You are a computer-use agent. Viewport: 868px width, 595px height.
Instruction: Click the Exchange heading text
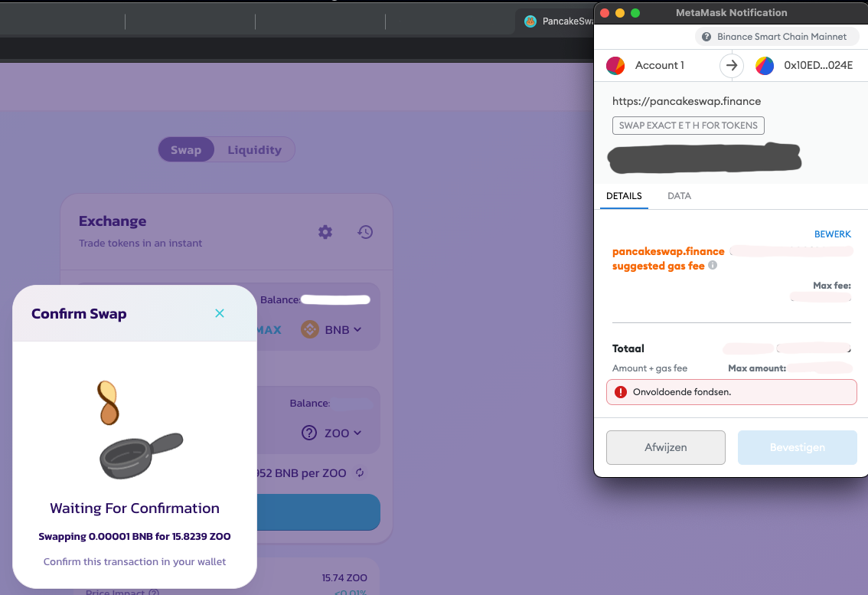113,221
